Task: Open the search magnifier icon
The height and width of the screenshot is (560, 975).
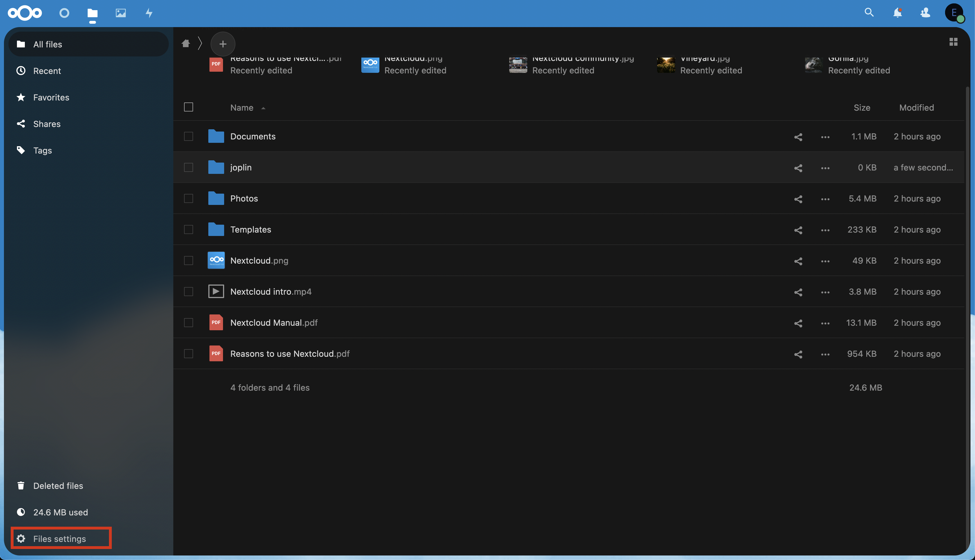Action: 869,13
